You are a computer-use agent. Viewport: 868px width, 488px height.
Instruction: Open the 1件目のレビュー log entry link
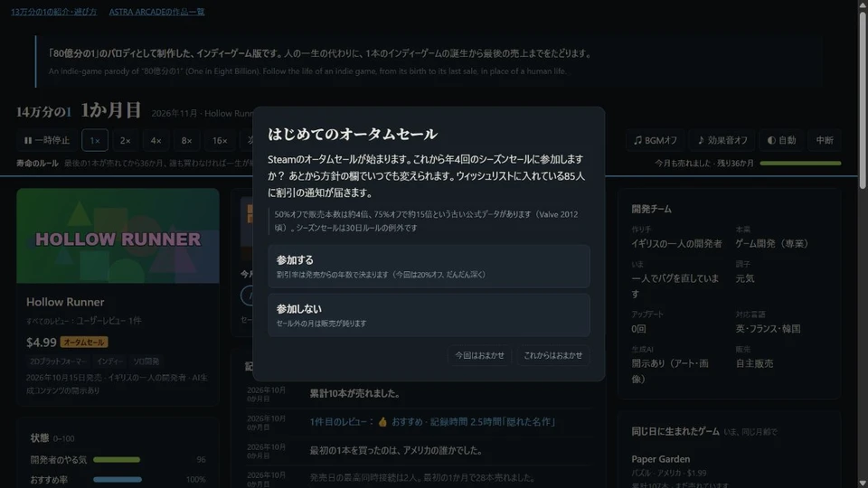point(432,422)
